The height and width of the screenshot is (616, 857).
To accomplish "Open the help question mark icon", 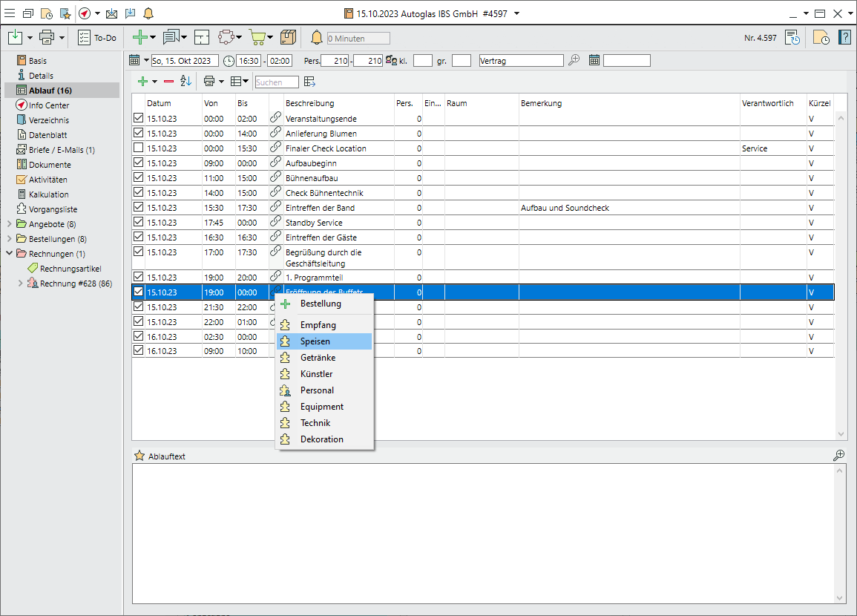I will pos(844,37).
